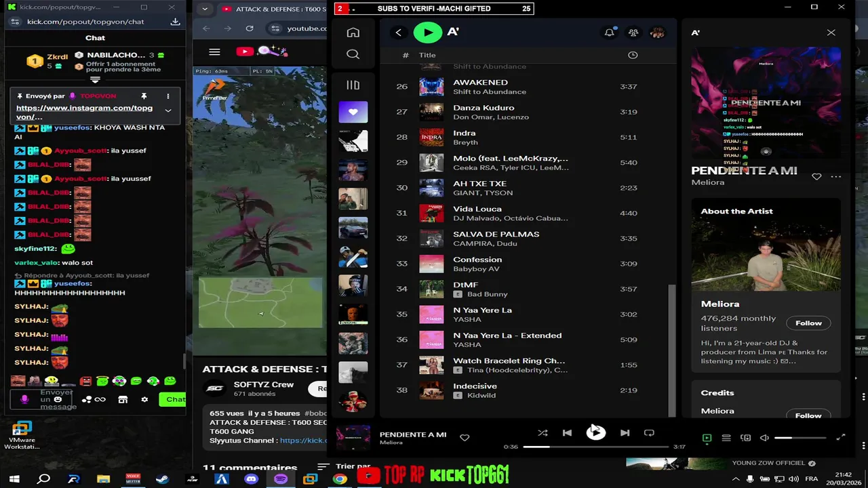Open Your Library in Spotify sidebar
The height and width of the screenshot is (488, 868).
[353, 85]
